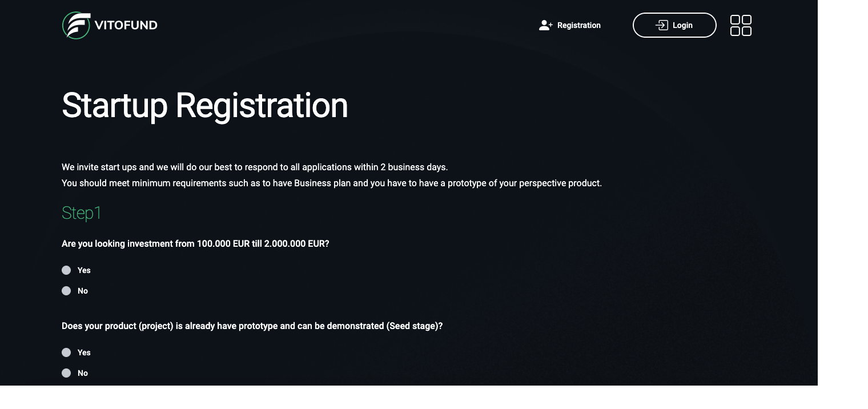Open the grid apps menu at the top right
This screenshot has width=868, height=409.
click(741, 25)
